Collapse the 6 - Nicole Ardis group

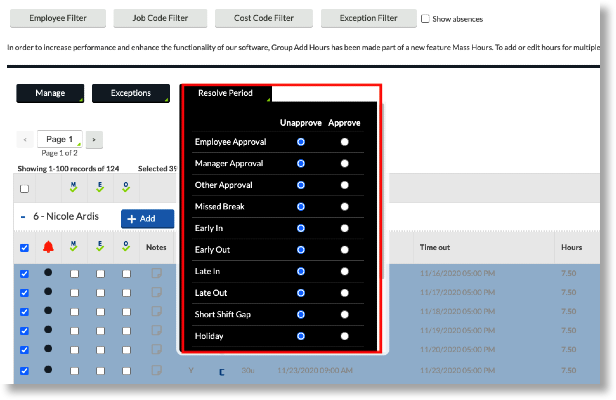pyautogui.click(x=23, y=217)
